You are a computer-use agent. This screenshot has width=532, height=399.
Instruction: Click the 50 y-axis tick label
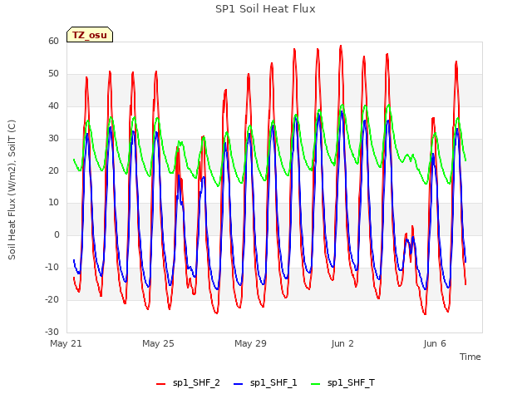coord(53,73)
